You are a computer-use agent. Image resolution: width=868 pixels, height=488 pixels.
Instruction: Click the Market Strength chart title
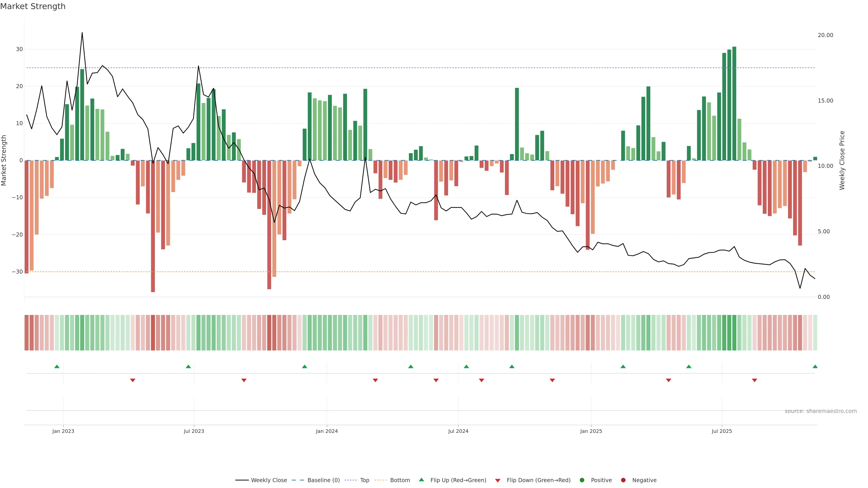click(33, 6)
